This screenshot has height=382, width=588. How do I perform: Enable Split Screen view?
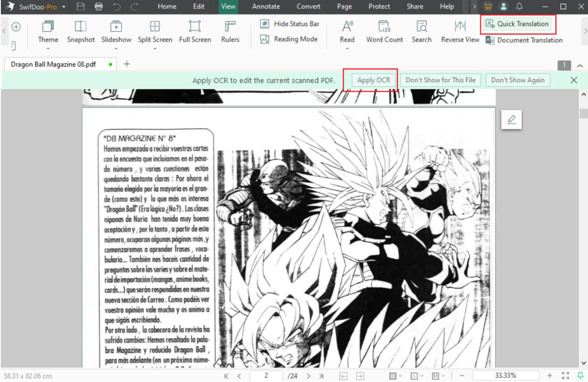tap(154, 32)
